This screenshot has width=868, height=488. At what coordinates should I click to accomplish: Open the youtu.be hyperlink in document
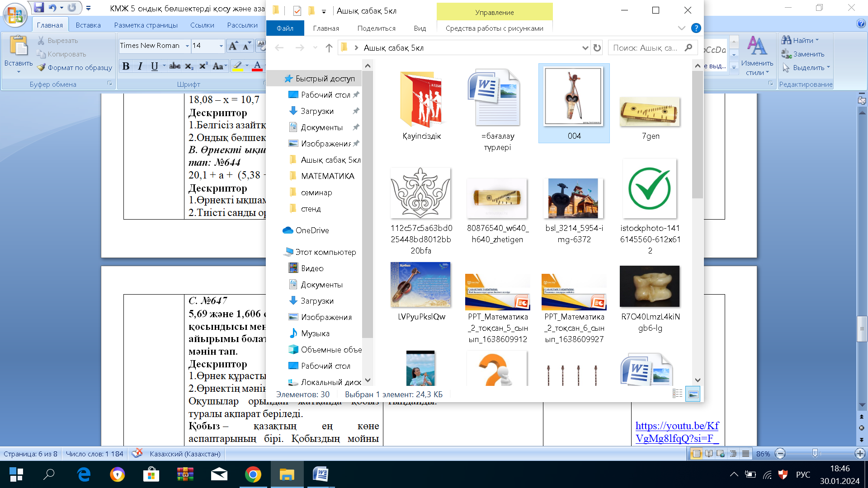(x=677, y=432)
